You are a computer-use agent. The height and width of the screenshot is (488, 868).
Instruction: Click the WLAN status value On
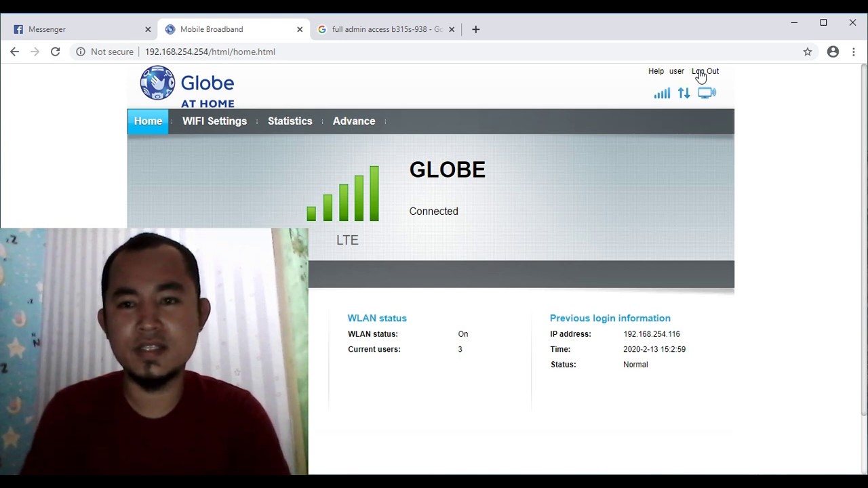(463, 334)
